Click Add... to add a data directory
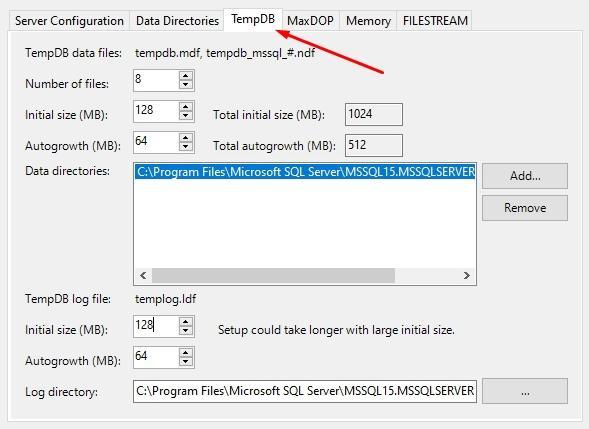This screenshot has height=429, width=589. pyautogui.click(x=525, y=176)
